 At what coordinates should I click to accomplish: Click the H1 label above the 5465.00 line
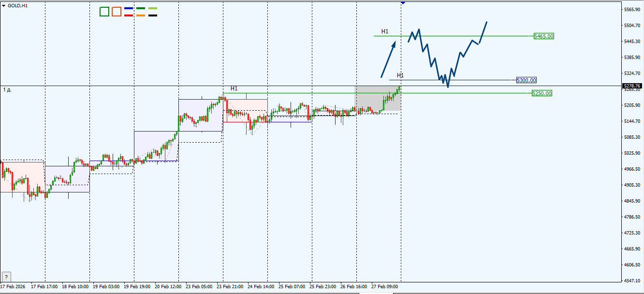coord(385,31)
